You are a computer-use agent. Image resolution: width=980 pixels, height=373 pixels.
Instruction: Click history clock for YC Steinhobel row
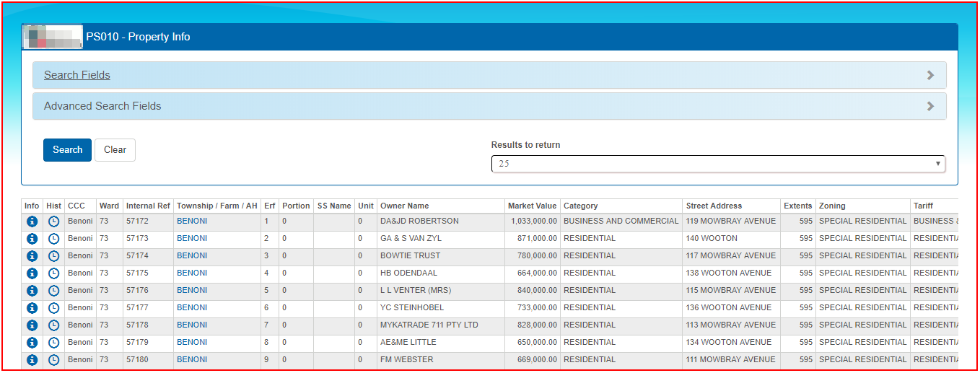pos(53,308)
